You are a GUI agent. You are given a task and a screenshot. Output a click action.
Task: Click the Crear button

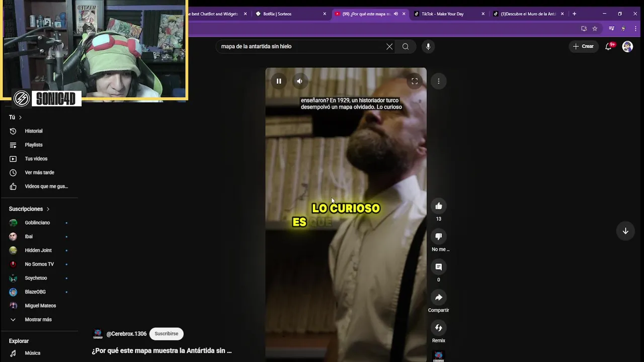tap(583, 46)
